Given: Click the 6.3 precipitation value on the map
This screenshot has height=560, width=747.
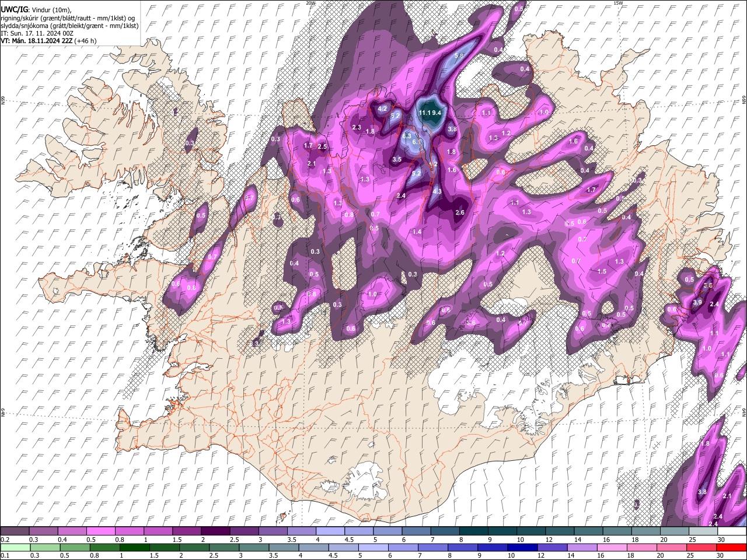Looking at the screenshot, I should pos(407,135).
